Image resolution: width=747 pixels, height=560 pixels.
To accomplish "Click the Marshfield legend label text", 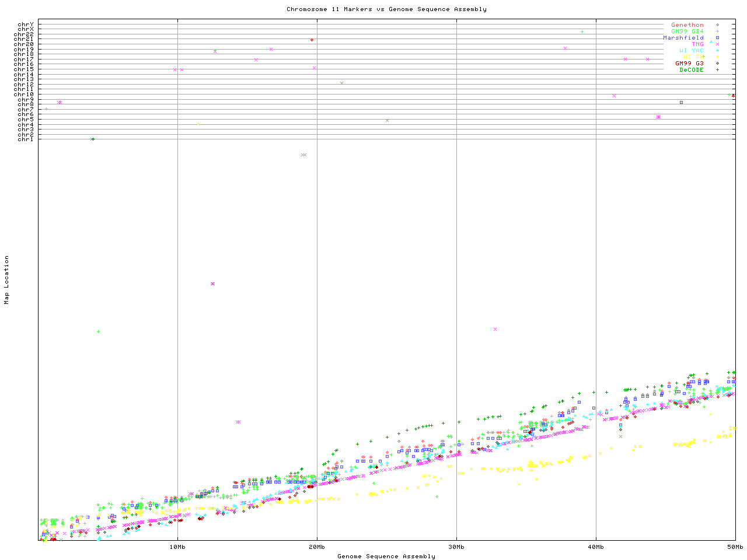I will pyautogui.click(x=683, y=38).
